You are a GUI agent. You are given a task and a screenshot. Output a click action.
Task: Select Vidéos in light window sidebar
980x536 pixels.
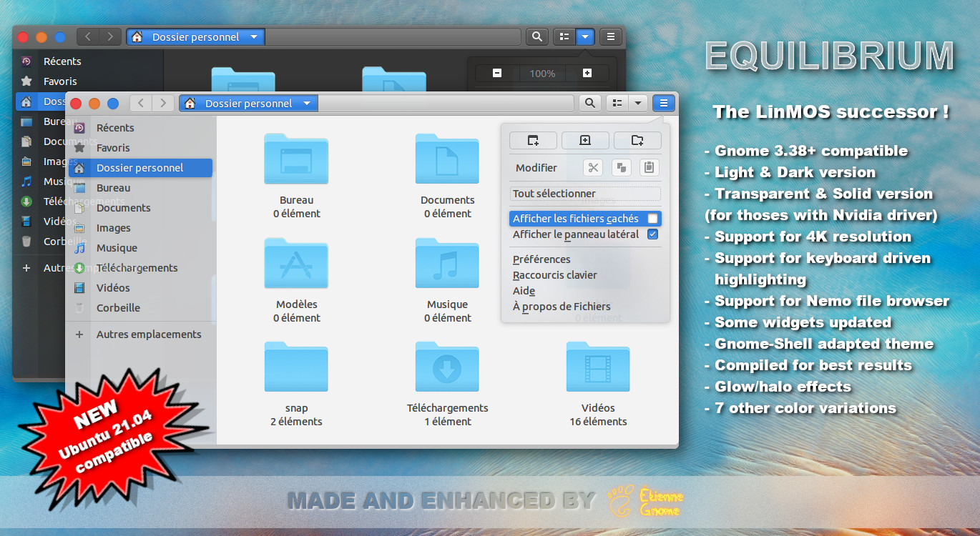pyautogui.click(x=140, y=288)
